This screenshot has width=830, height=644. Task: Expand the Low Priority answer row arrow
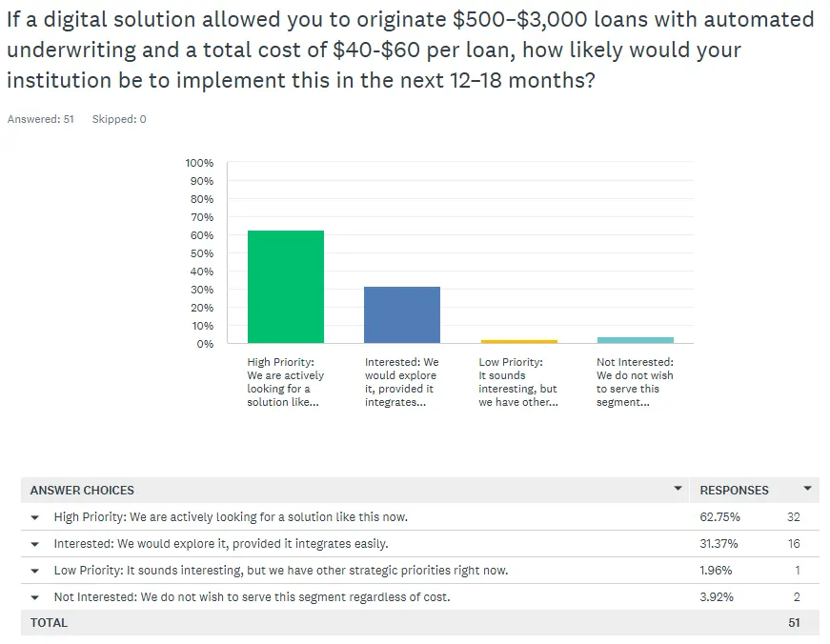point(35,571)
